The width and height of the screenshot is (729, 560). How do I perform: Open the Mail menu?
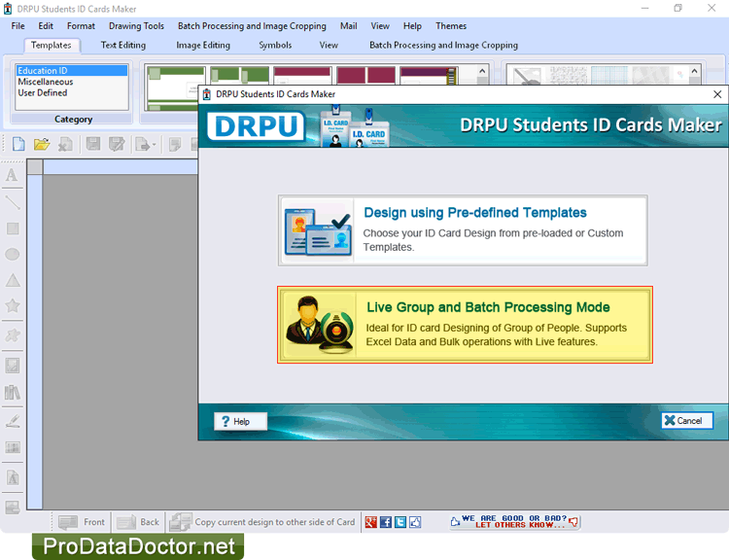(x=348, y=26)
